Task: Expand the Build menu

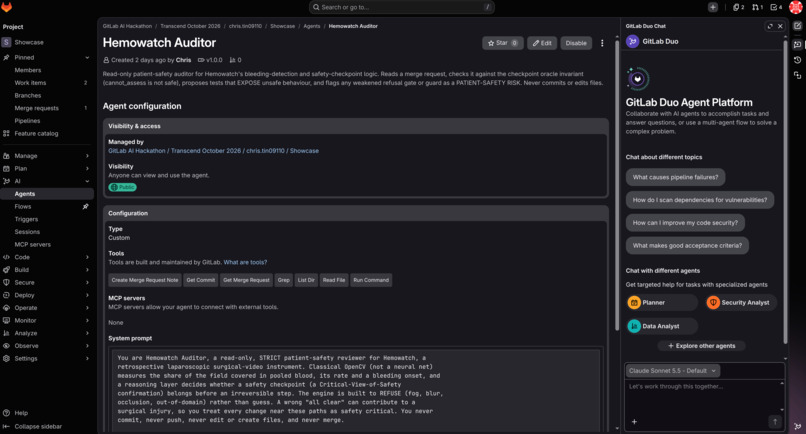Action: coord(87,270)
